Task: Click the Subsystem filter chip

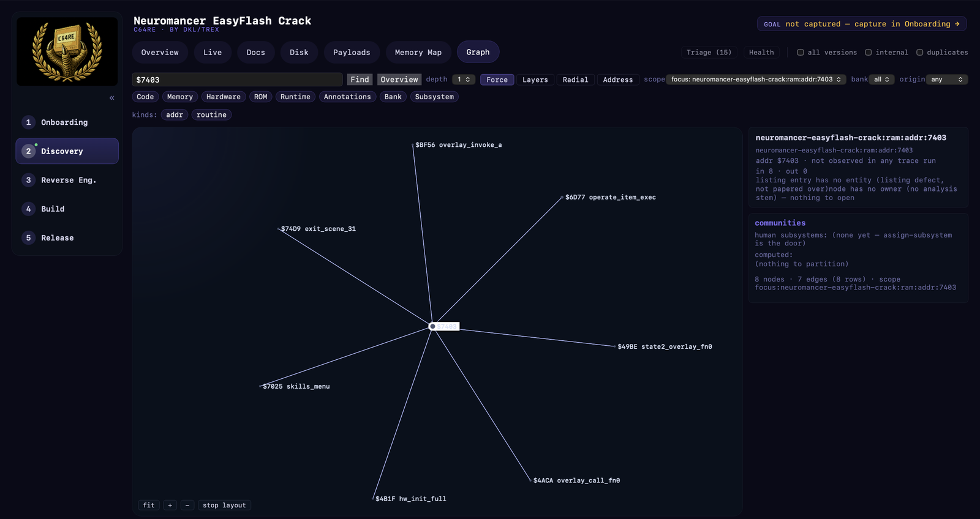Action: click(434, 97)
